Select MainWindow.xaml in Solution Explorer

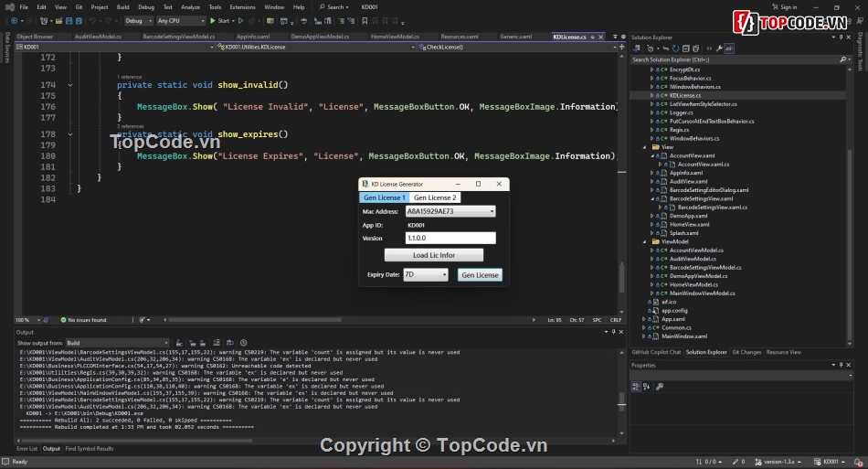coord(684,336)
